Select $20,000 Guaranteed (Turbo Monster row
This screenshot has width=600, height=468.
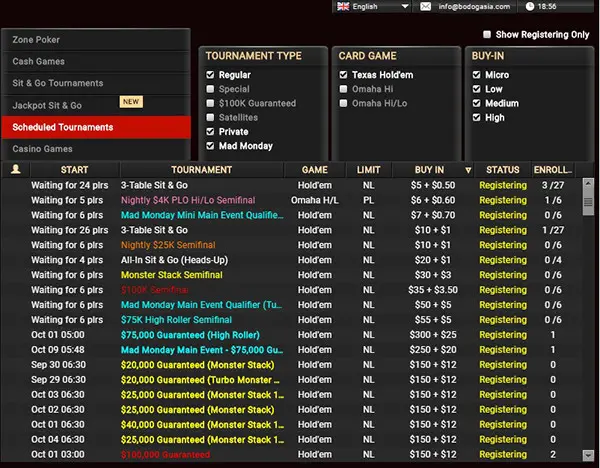click(x=292, y=380)
